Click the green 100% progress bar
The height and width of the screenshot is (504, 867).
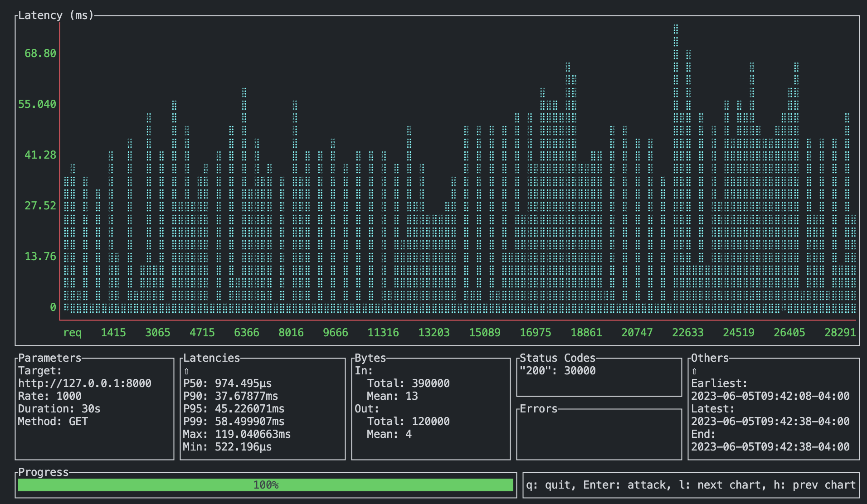[266, 485]
